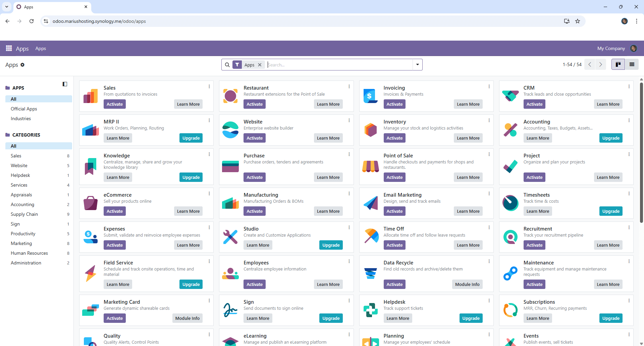
Task: Click the Timesheets app clock icon
Action: (510, 203)
